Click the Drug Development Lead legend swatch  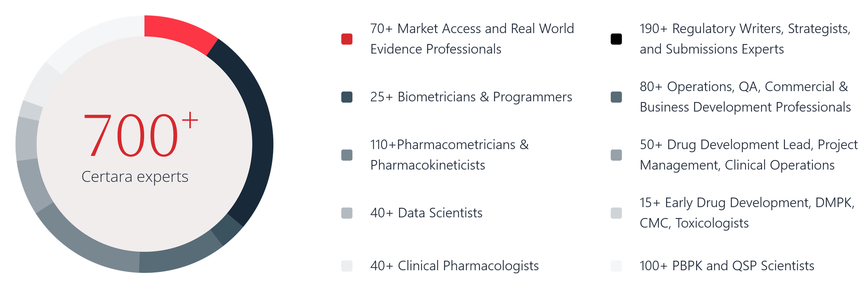click(616, 155)
